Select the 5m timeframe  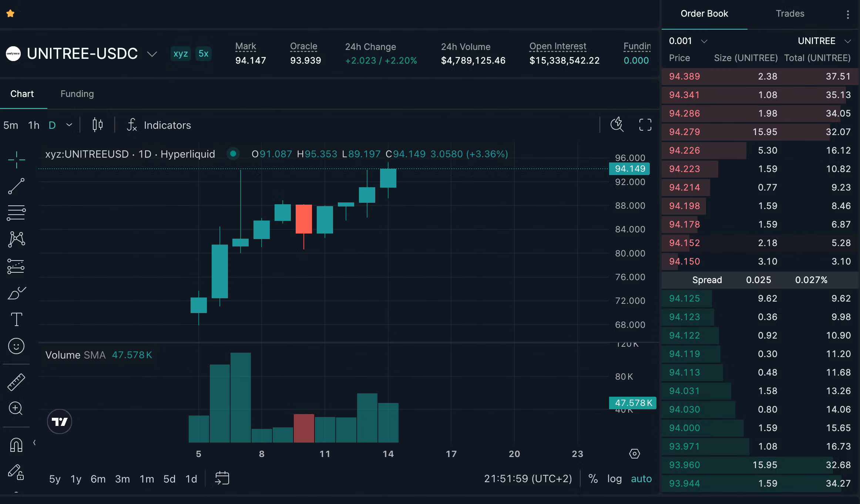(11, 125)
